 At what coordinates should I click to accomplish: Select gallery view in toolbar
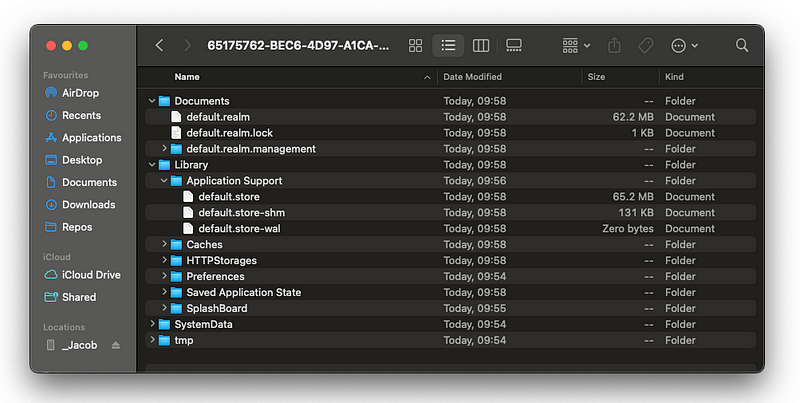click(x=514, y=46)
